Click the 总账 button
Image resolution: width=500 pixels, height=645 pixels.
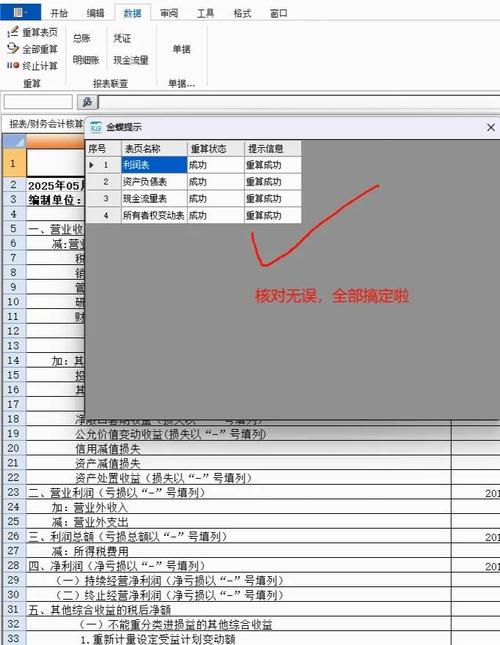point(82,38)
